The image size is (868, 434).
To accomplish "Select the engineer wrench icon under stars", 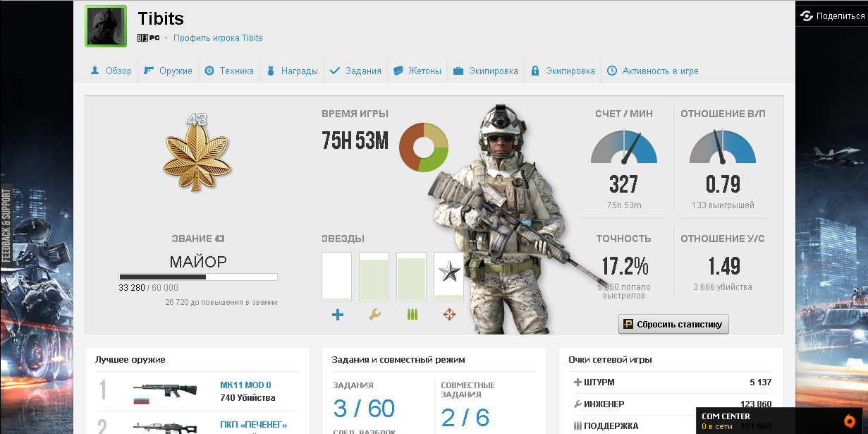I will (374, 315).
